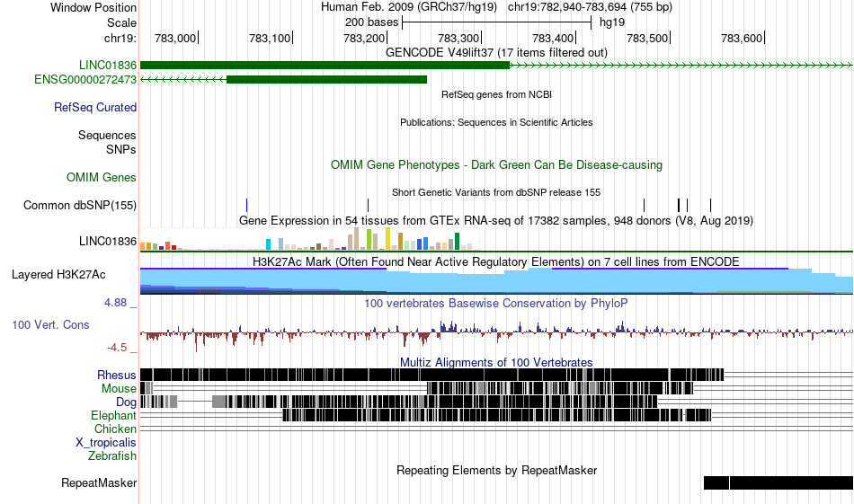
Task: Click the black LINC01836 GTEx expression label
Action: [108, 241]
